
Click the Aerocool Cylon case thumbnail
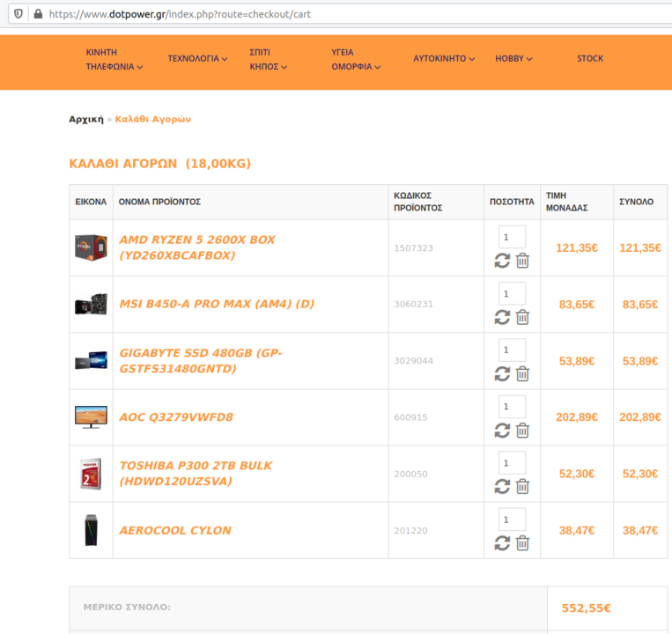(91, 530)
